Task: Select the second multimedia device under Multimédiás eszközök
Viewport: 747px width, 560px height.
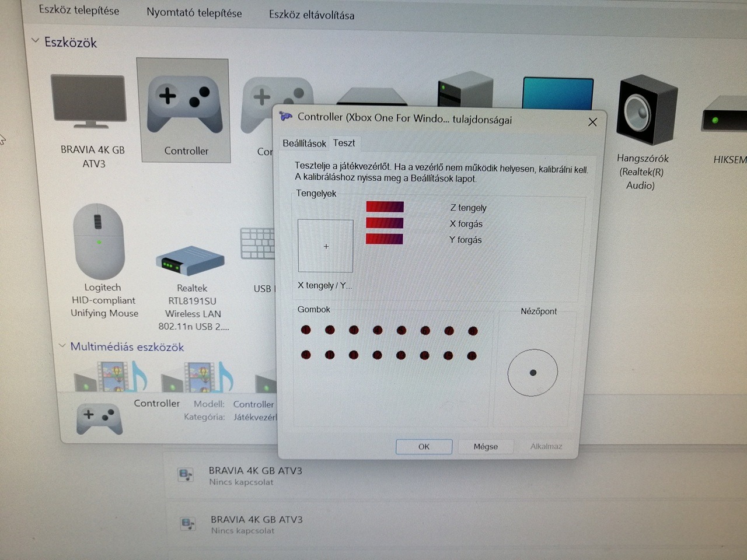Action: pyautogui.click(x=197, y=377)
